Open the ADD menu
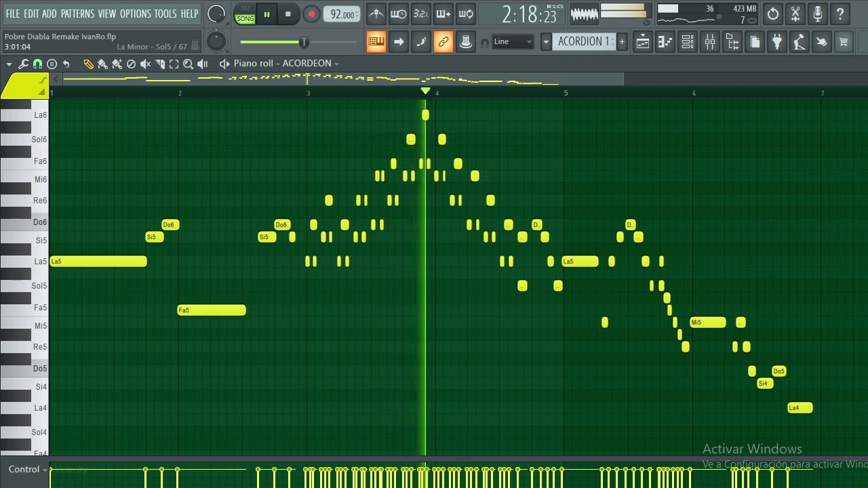Screen dimensions: 868x488 50,14
